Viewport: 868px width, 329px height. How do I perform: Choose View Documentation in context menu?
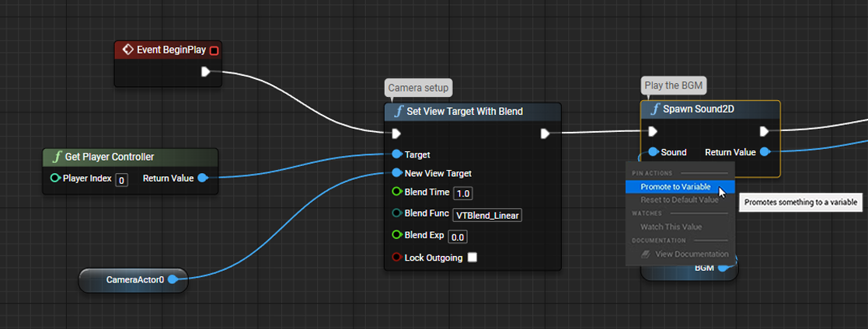coord(691,254)
